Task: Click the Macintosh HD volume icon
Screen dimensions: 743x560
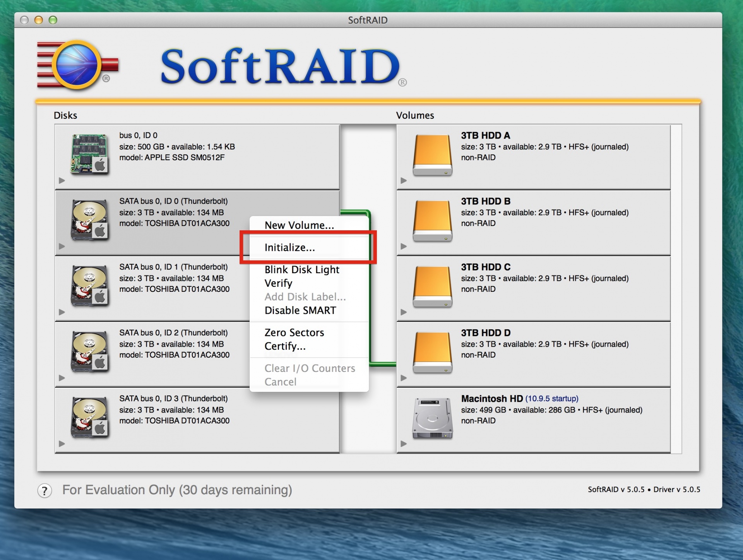Action: click(432, 418)
